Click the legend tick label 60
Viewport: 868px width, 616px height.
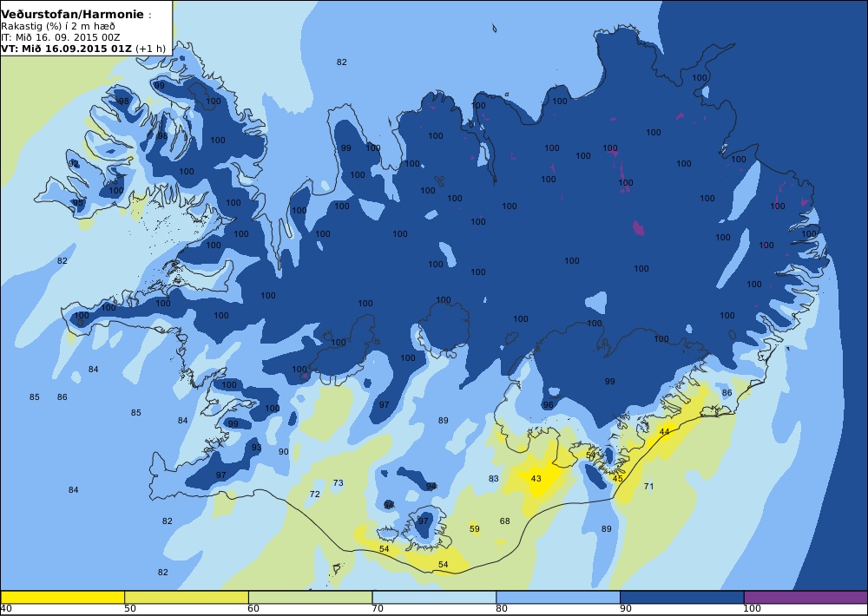click(253, 608)
